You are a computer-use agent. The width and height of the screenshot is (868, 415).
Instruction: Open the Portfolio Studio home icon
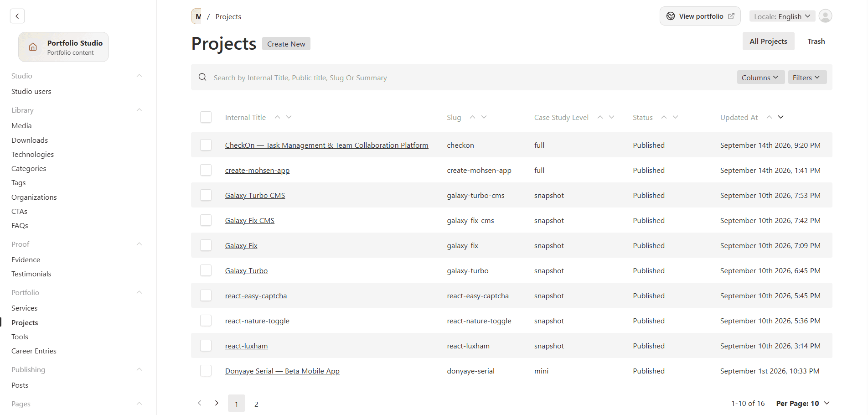[x=33, y=47]
